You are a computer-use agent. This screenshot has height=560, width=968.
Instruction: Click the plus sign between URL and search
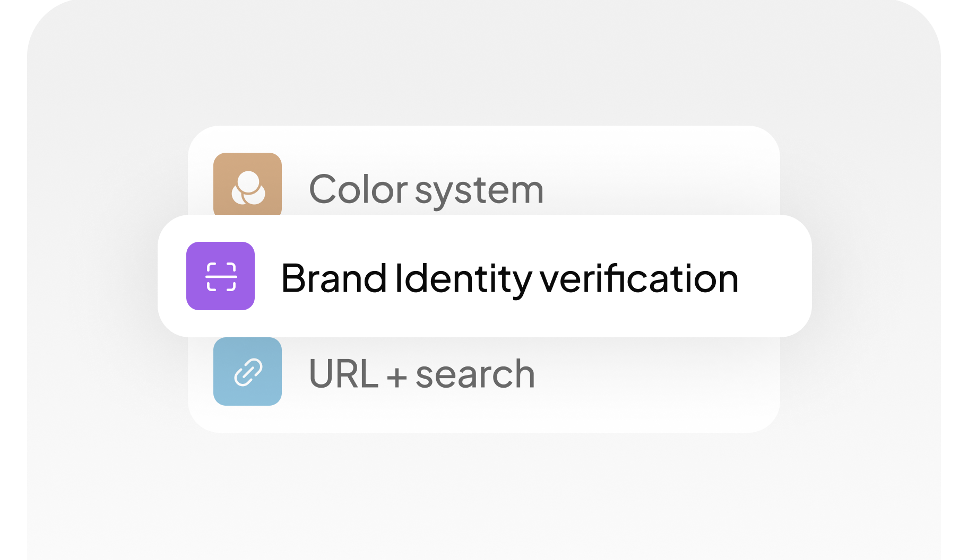[397, 378]
